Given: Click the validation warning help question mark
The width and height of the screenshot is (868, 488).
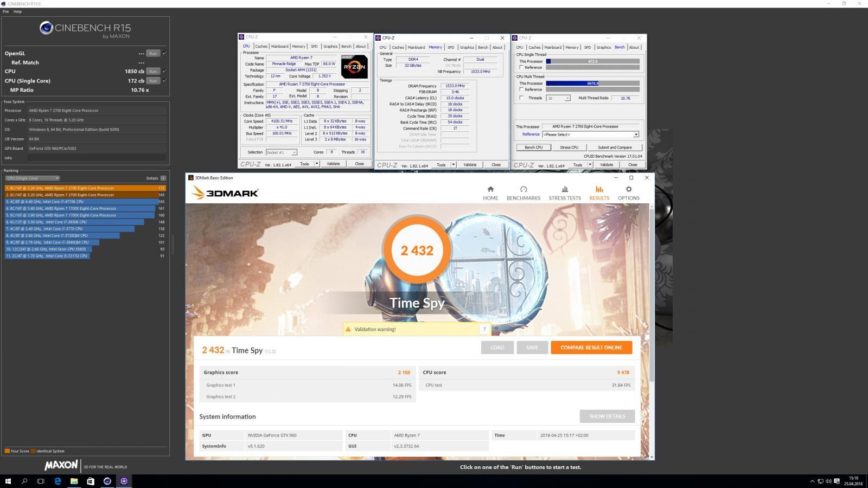Looking at the screenshot, I should 484,329.
